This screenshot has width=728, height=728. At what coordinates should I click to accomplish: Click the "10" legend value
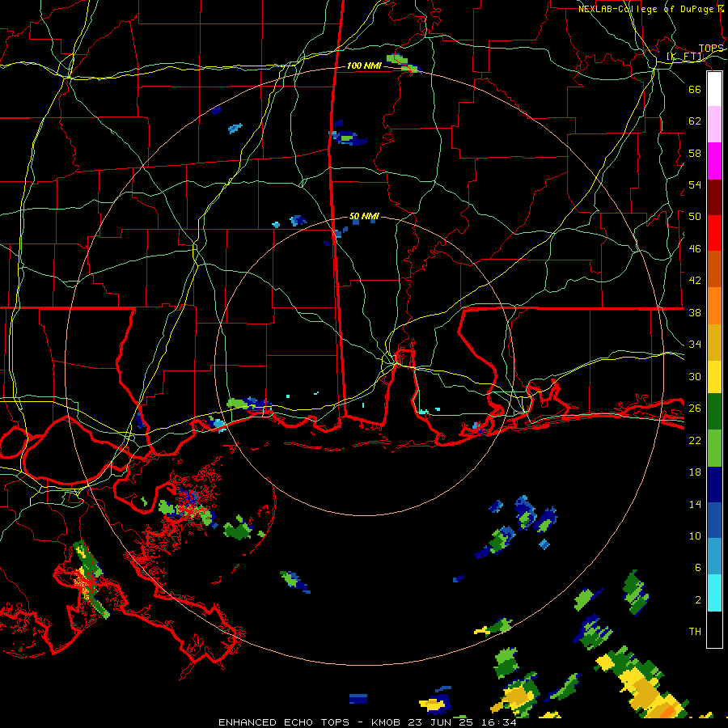(x=695, y=536)
